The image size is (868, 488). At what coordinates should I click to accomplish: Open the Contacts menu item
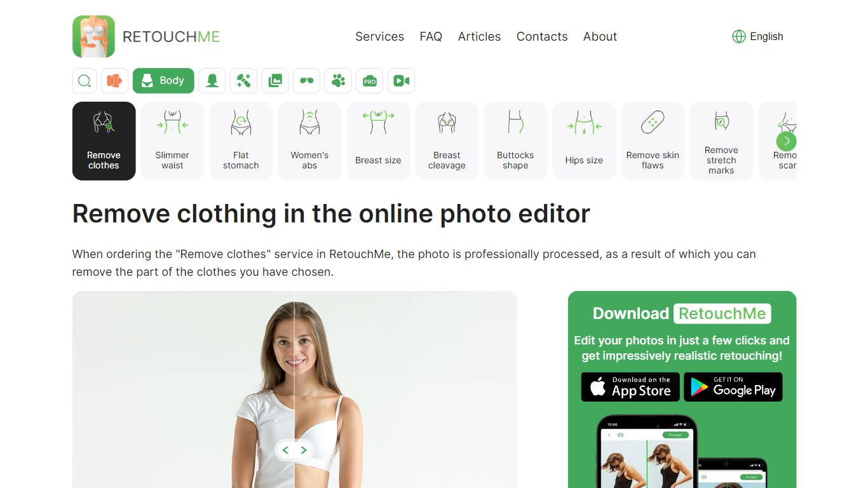542,36
